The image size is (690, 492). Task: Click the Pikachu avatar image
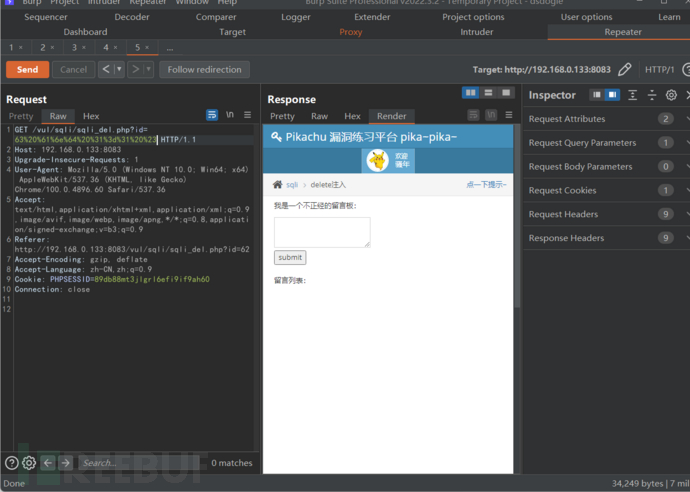[x=378, y=160]
